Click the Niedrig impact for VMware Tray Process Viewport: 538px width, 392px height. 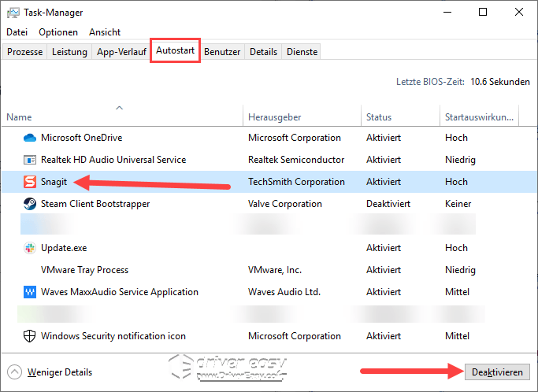pyautogui.click(x=460, y=270)
